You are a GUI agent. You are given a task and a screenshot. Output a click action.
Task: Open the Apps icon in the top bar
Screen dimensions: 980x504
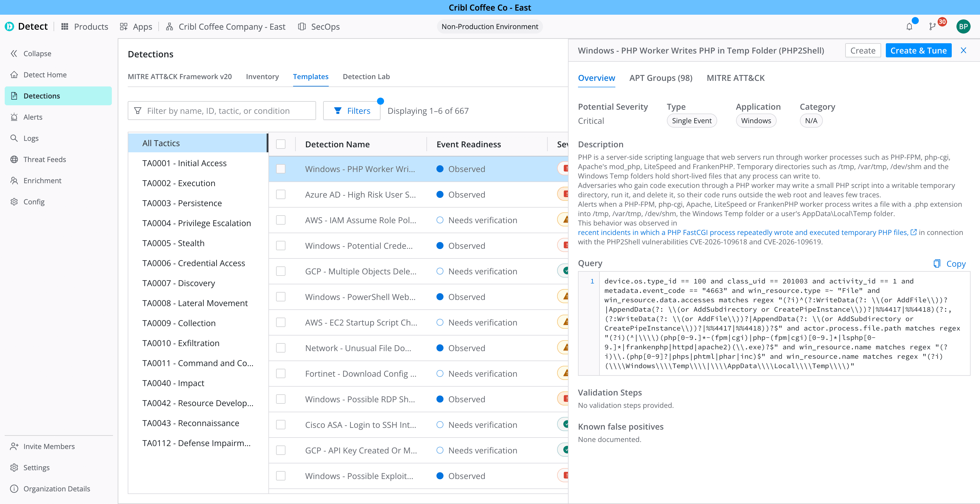click(x=124, y=26)
